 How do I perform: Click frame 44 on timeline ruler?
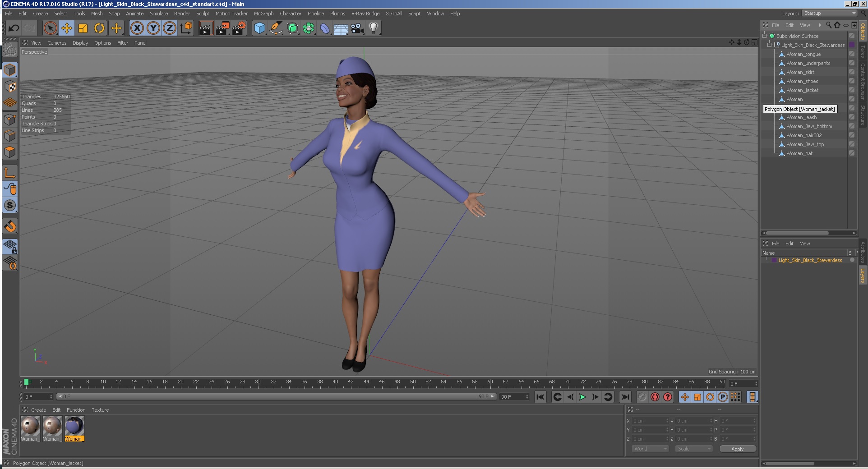366,382
